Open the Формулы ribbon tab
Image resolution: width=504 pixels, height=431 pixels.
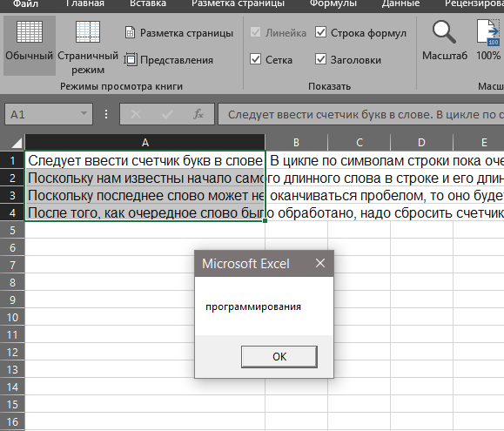point(333,3)
